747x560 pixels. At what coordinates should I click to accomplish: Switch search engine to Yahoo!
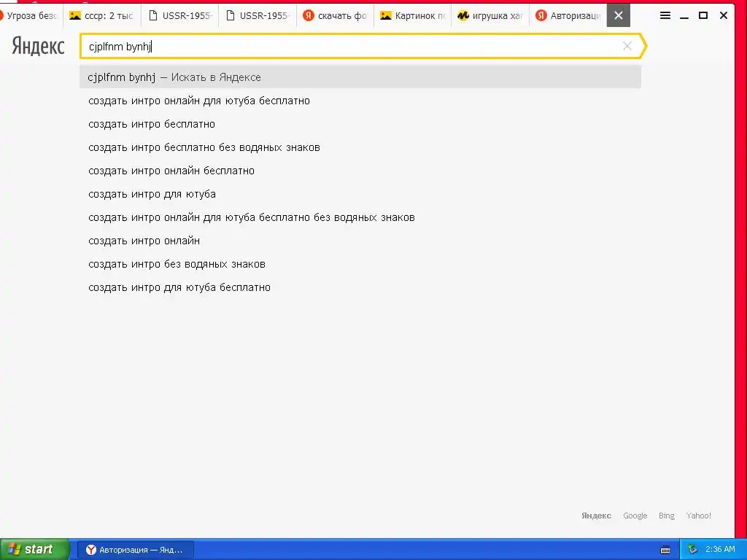(698, 516)
